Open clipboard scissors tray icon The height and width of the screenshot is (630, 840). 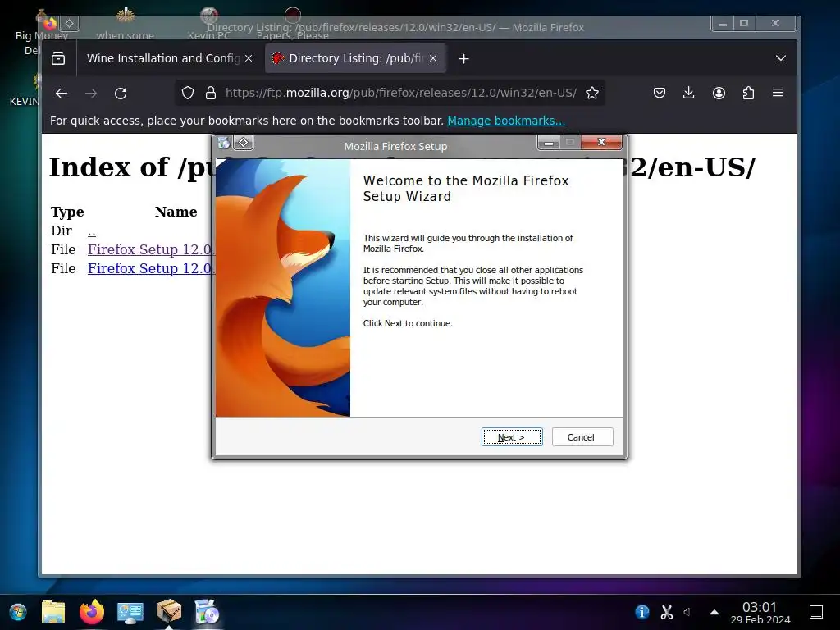point(666,612)
